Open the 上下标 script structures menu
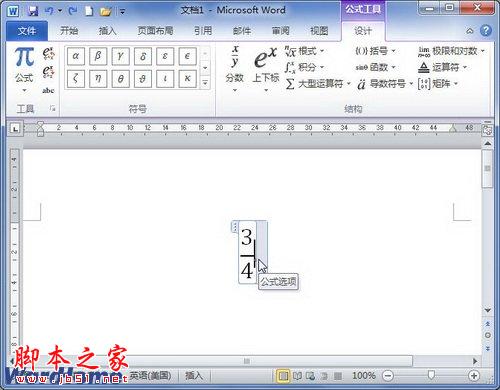This screenshot has width=500, height=390. tap(266, 68)
